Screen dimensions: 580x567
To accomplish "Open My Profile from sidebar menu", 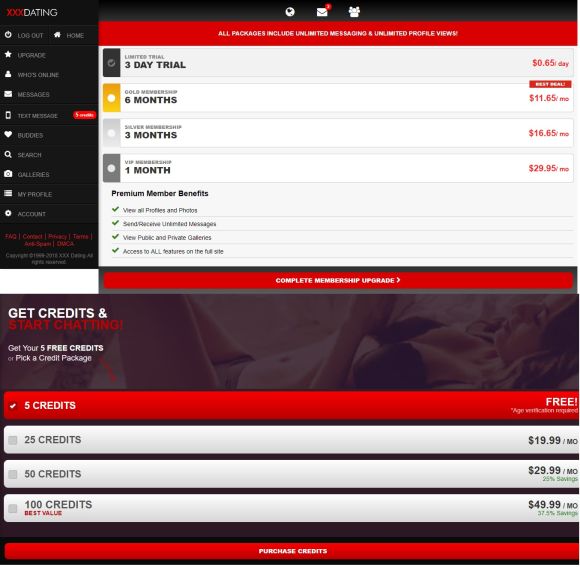I will pyautogui.click(x=35, y=195).
